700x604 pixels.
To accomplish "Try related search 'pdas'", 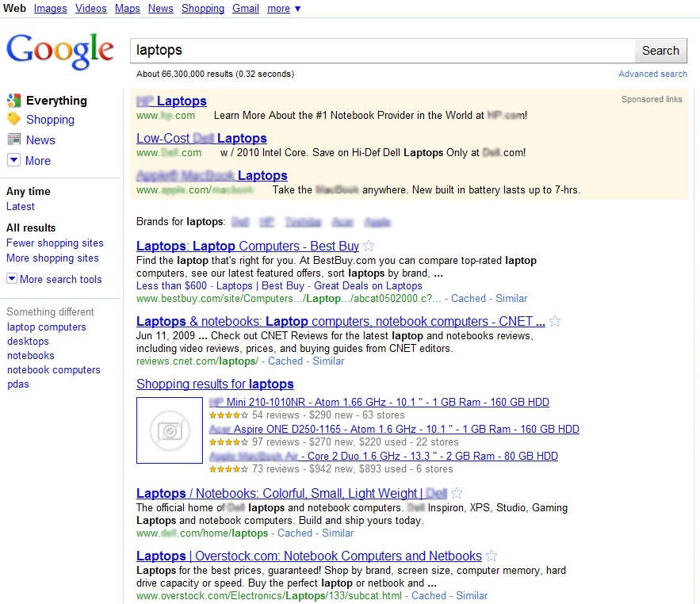I will (18, 384).
